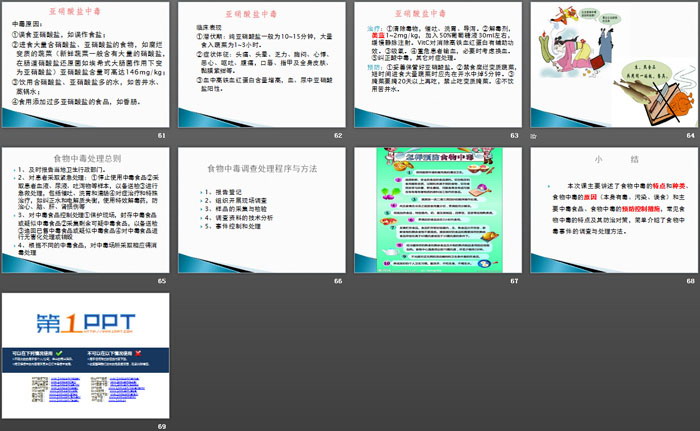Select slide 64 with cartoon illustrations
The height and width of the screenshot is (431, 700).
(614, 65)
